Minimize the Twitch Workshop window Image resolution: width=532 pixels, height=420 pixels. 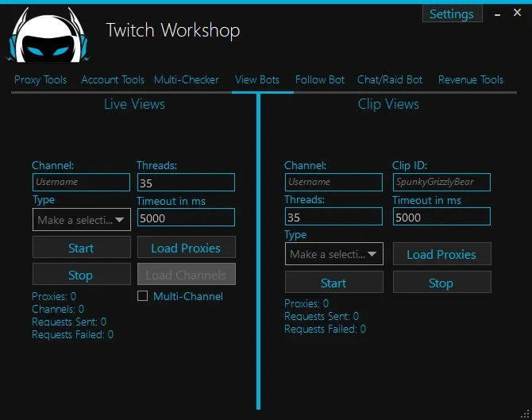[497, 14]
